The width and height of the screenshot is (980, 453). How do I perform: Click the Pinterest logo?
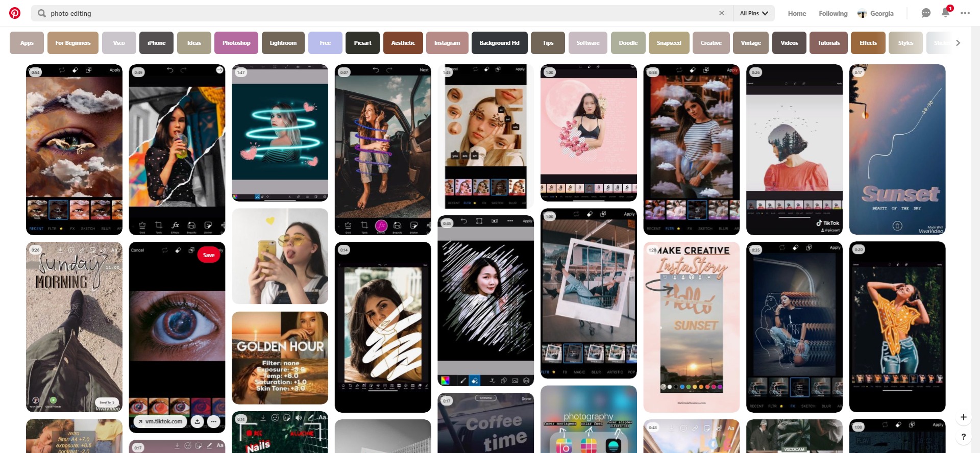tap(15, 13)
